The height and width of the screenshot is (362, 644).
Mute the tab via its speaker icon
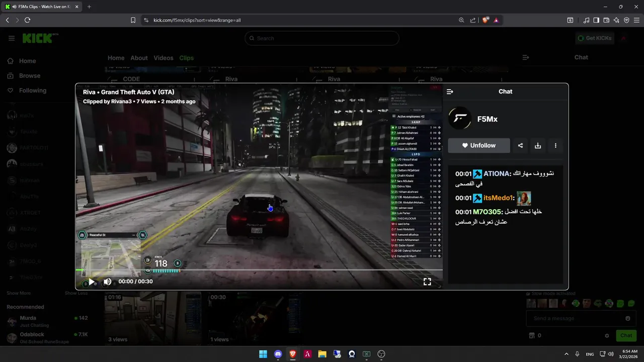[14, 7]
